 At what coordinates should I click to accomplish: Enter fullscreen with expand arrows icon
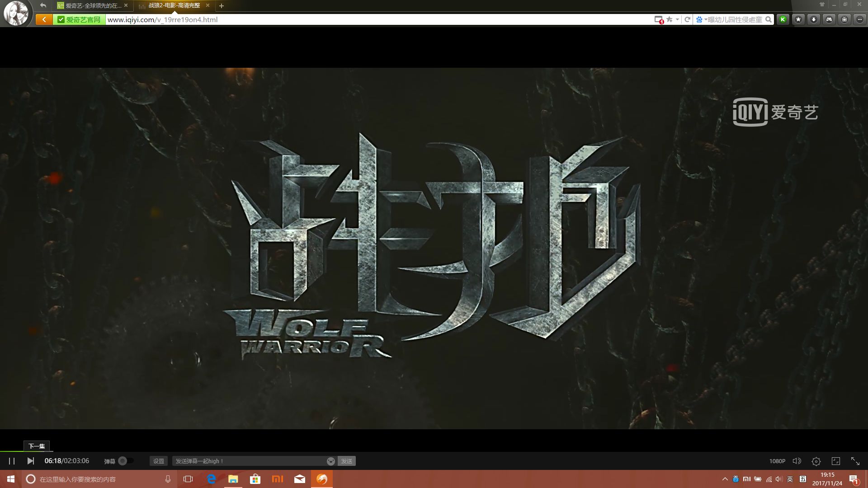pos(855,461)
